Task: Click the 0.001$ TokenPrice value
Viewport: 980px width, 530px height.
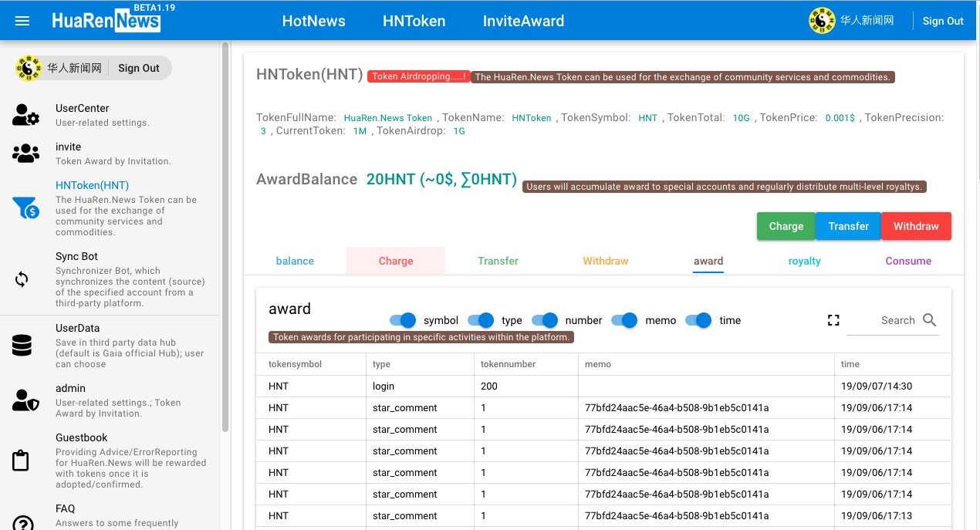Action: (x=840, y=118)
